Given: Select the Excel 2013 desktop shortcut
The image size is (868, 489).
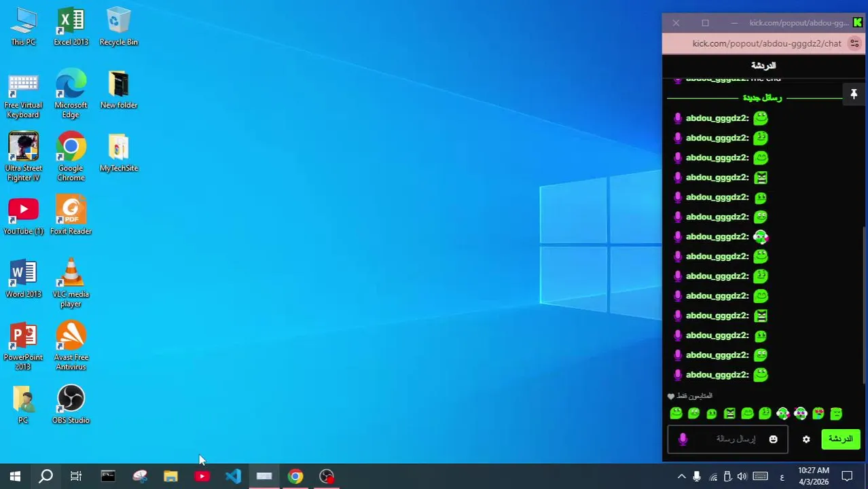Looking at the screenshot, I should tap(71, 27).
